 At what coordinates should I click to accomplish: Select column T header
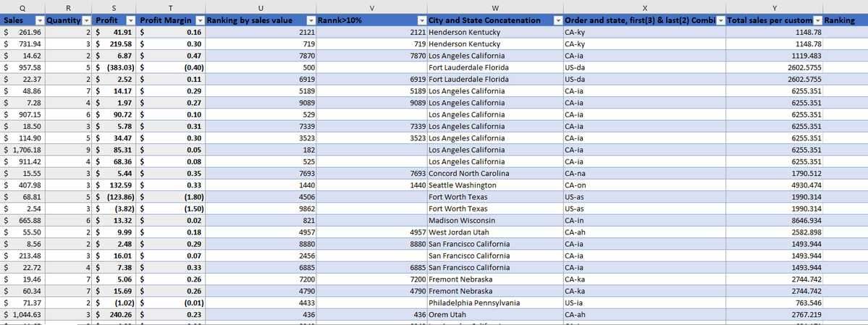(x=171, y=8)
